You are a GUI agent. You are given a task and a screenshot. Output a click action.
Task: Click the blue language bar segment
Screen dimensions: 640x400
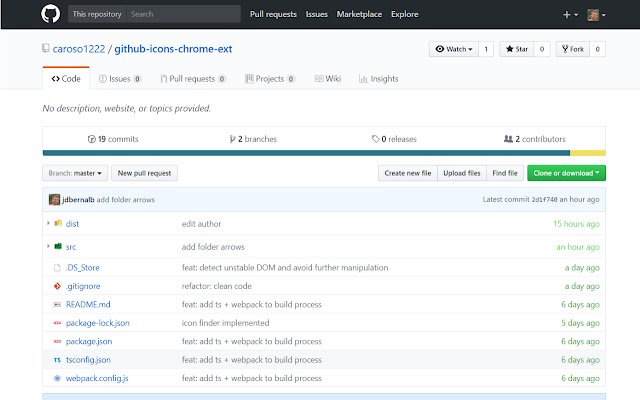[x=306, y=153]
